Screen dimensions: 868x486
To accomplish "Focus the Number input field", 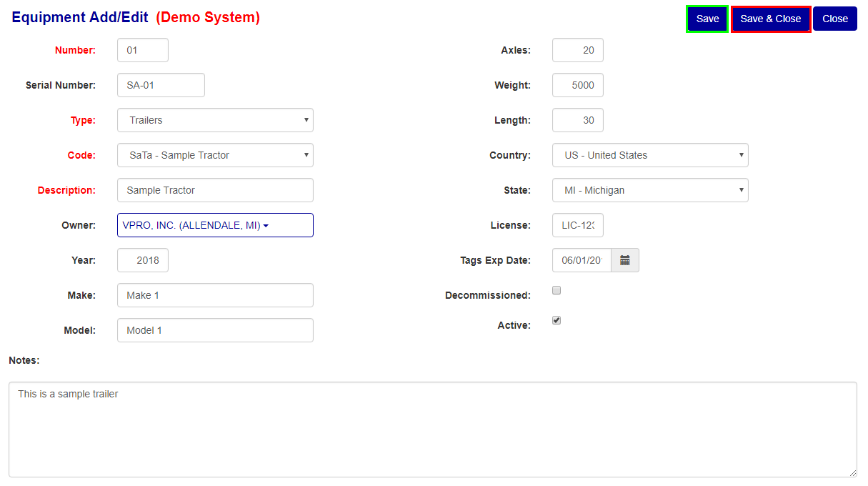I will pyautogui.click(x=143, y=50).
